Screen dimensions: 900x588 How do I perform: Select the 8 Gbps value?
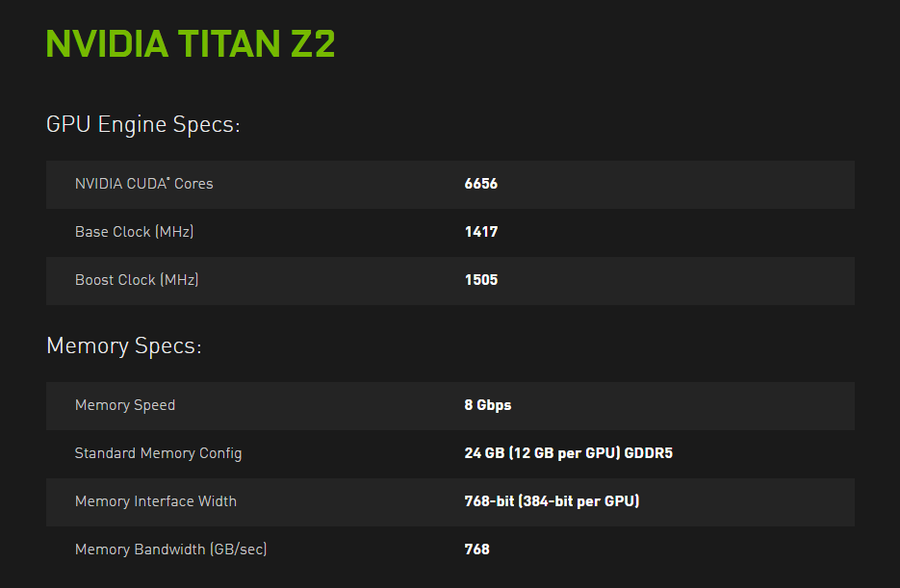(487, 405)
